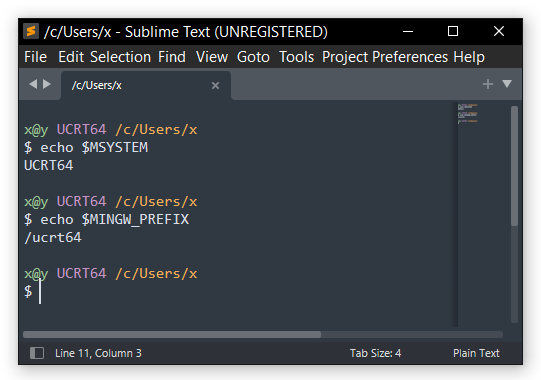
Task: Go to previous tab with left arrow
Action: pyautogui.click(x=33, y=84)
